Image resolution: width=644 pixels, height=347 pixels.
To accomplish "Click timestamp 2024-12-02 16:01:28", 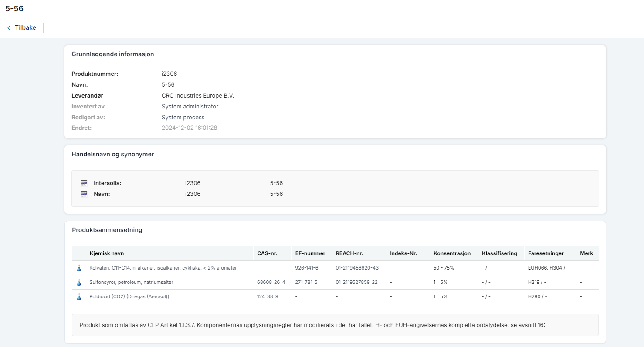I will 190,128.
